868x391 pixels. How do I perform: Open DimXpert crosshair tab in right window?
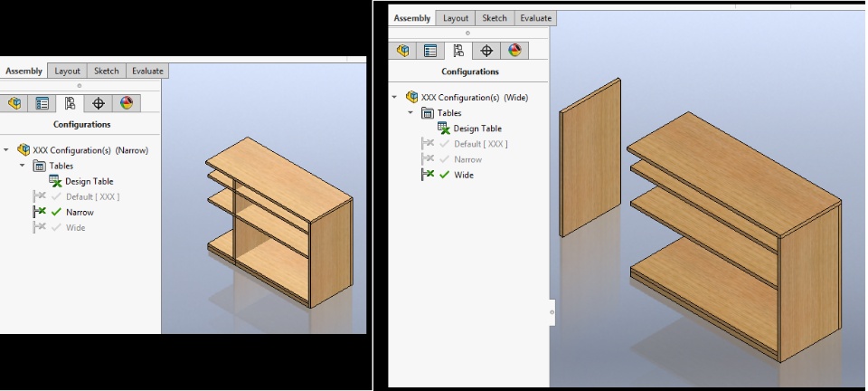pyautogui.click(x=486, y=51)
